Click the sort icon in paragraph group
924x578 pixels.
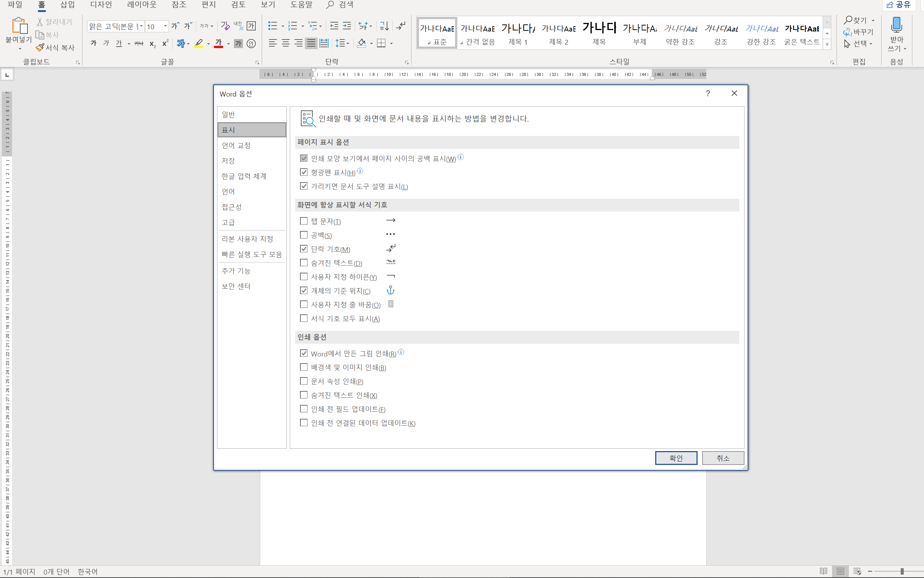pyautogui.click(x=384, y=26)
